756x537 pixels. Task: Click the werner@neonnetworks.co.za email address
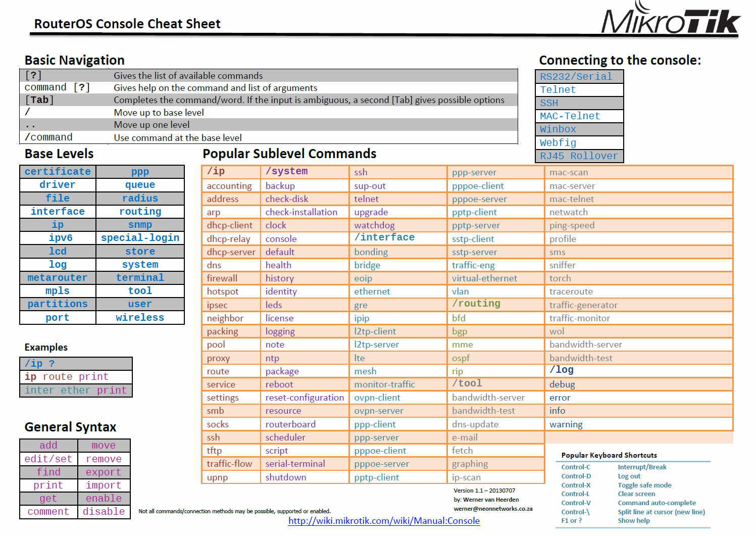pos(493,509)
